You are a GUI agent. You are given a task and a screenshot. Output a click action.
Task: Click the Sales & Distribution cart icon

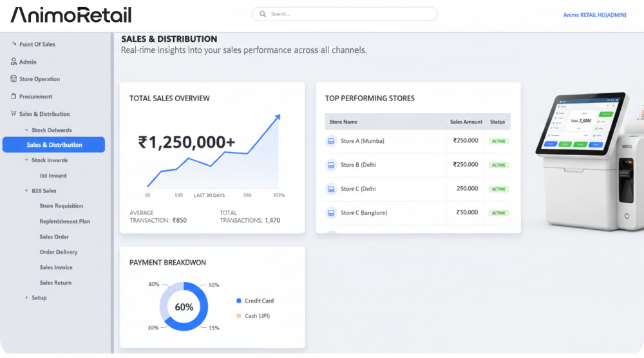pyautogui.click(x=14, y=114)
